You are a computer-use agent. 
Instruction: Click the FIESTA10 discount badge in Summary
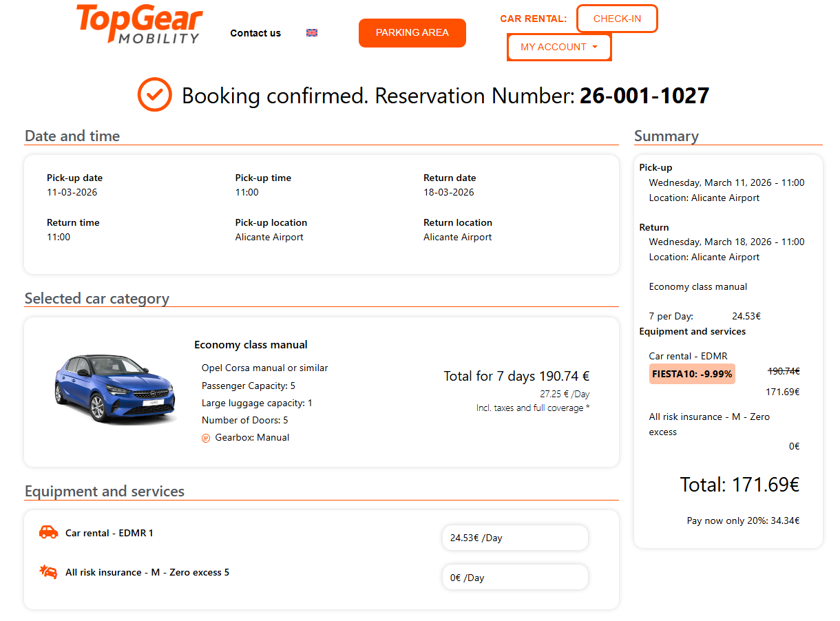pos(691,372)
